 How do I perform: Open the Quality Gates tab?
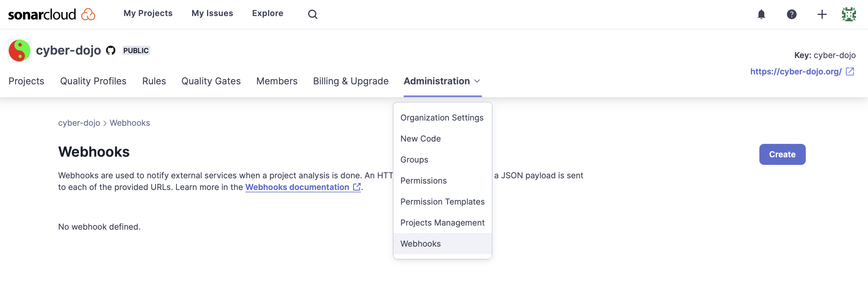(x=211, y=81)
